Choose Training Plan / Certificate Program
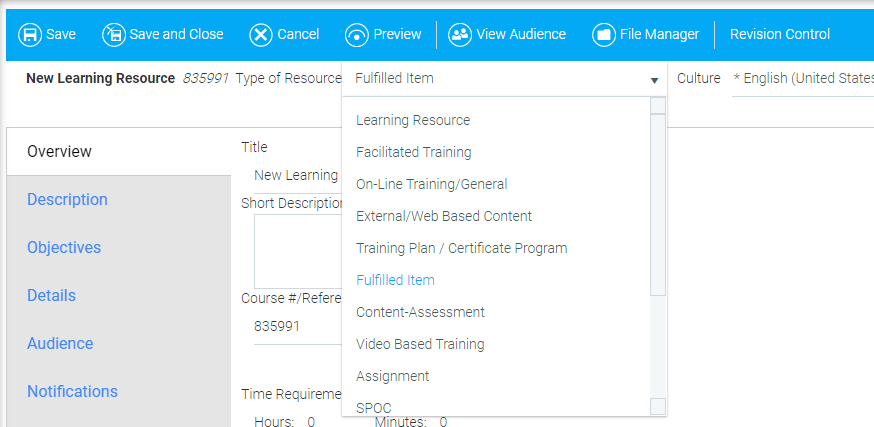 click(x=461, y=249)
